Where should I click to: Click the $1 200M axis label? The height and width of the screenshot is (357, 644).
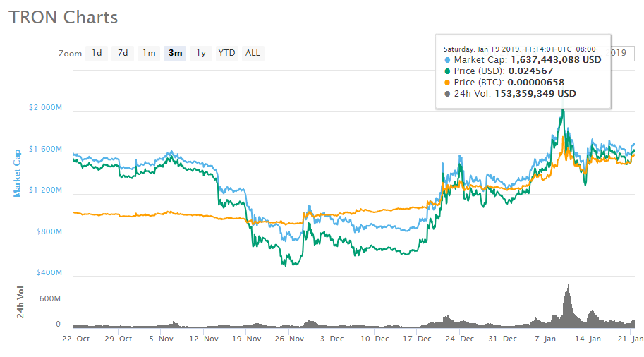[45, 190]
